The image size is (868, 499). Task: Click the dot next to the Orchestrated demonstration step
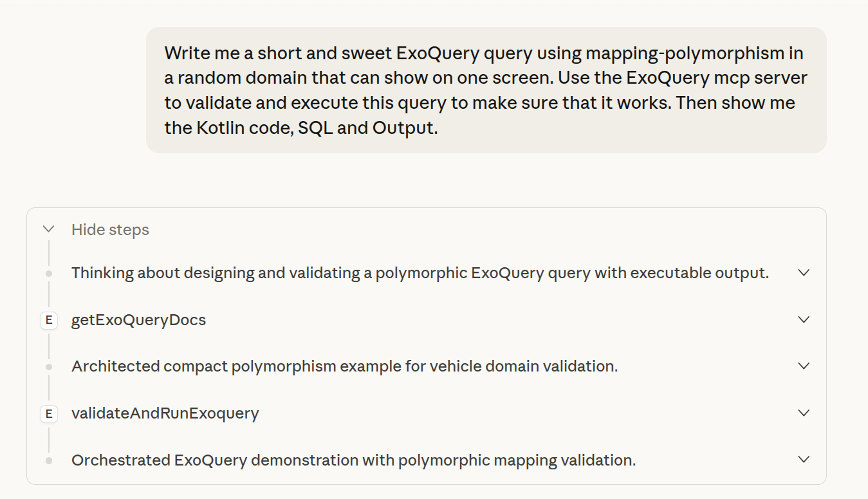click(48, 460)
